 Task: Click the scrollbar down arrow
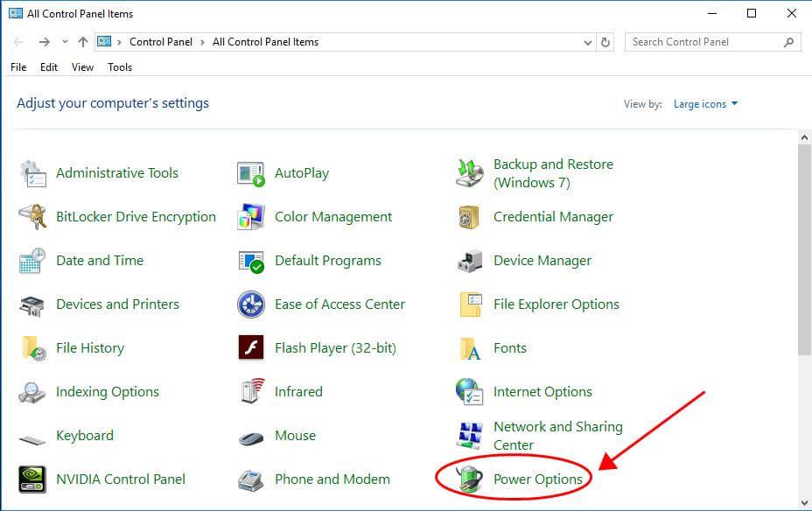tap(804, 503)
